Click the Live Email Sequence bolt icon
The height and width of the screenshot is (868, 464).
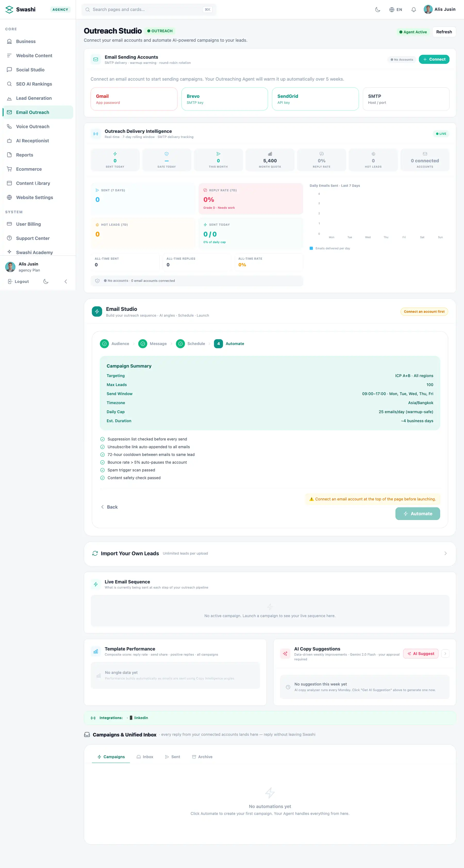(96, 584)
